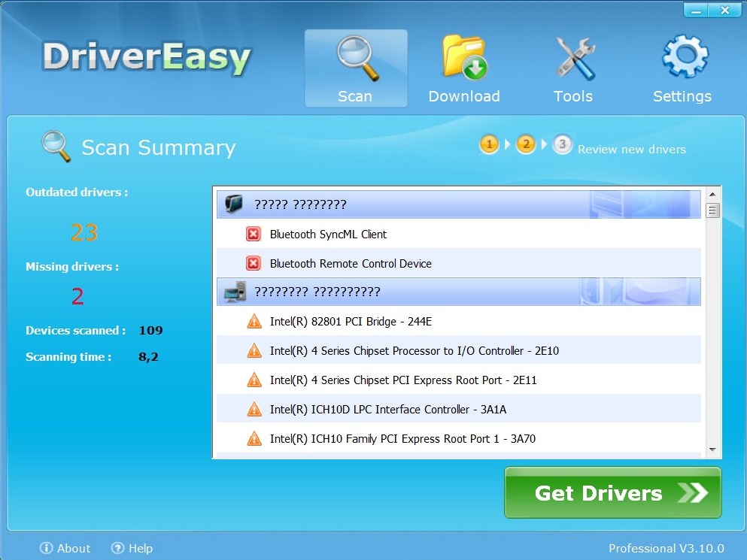Click scanning time value '8,2'
The image size is (747, 560).
pyautogui.click(x=148, y=356)
